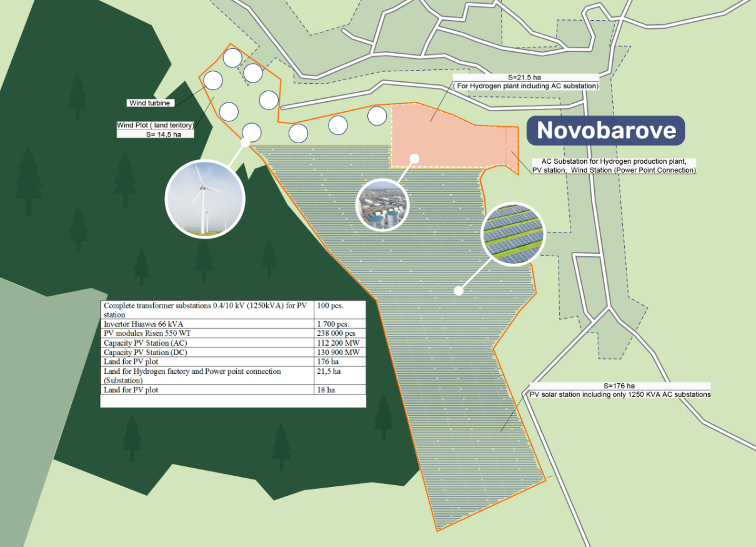The image size is (756, 547).
Task: Click the "Complete transformer substations 0.4/10 kV" table cell
Action: pyautogui.click(x=207, y=310)
